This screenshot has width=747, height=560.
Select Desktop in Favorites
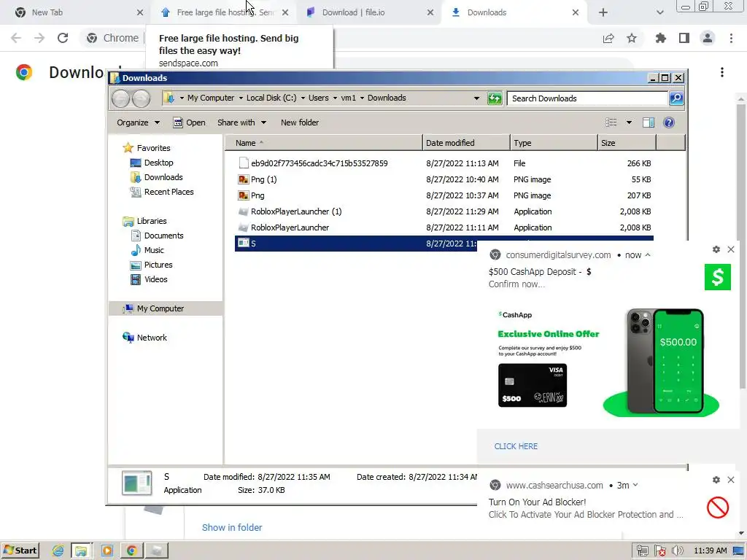point(152,163)
